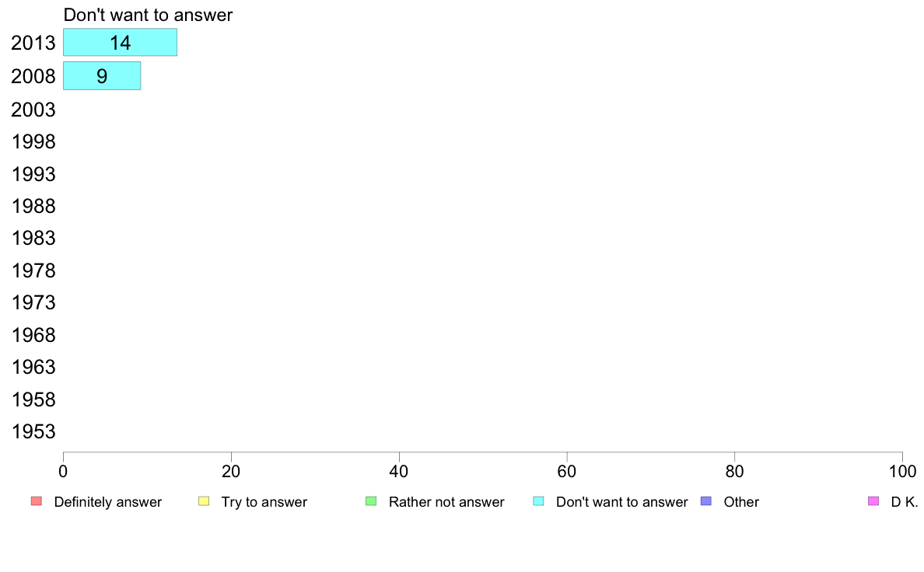Click the 1988 year label
This screenshot has height=572, width=924.
point(33,206)
